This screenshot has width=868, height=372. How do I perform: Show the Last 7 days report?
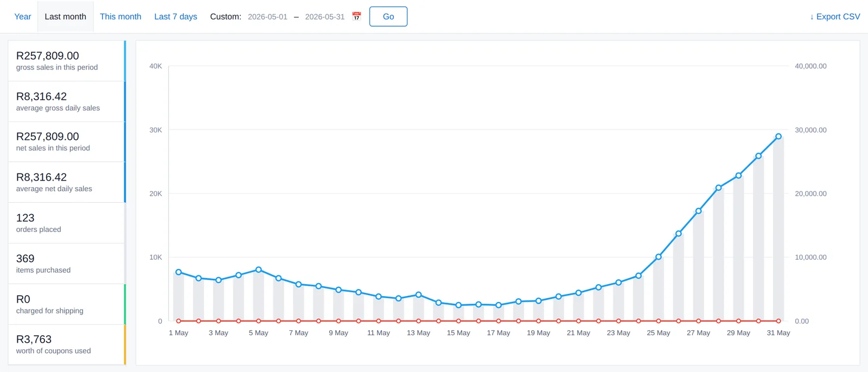point(176,17)
